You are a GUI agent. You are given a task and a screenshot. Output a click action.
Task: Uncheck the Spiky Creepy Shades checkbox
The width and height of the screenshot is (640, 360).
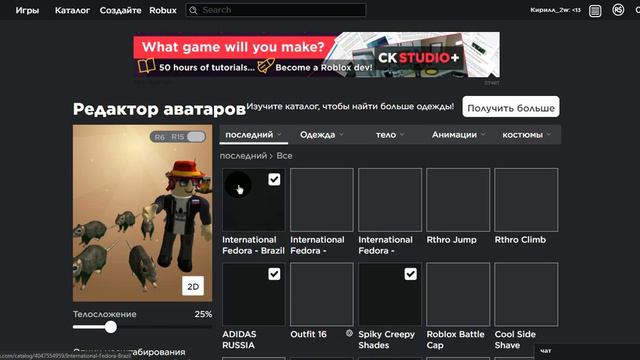pyautogui.click(x=410, y=273)
